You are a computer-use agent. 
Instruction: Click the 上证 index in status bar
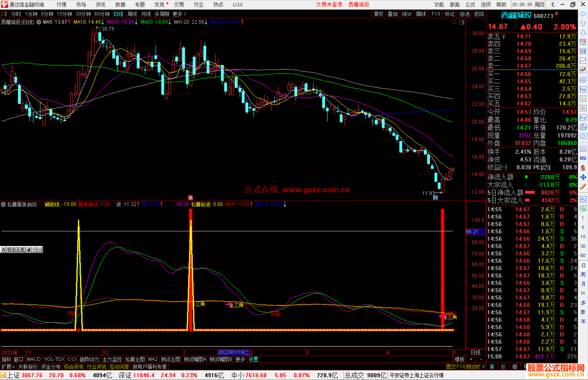point(14,375)
